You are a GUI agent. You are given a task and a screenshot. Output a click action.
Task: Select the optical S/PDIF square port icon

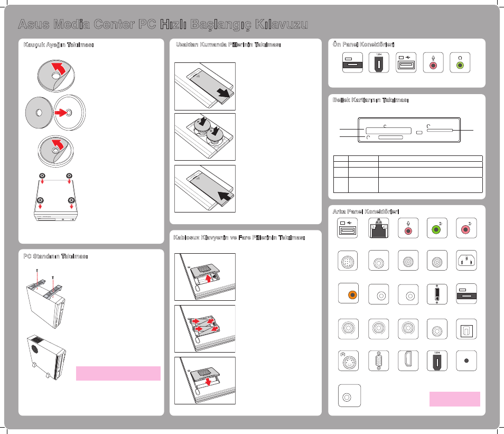pyautogui.click(x=466, y=329)
